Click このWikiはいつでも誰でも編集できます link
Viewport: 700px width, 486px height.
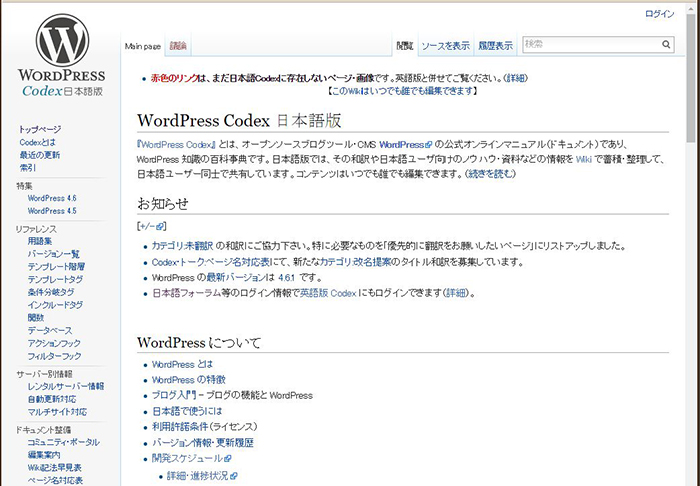(x=402, y=91)
